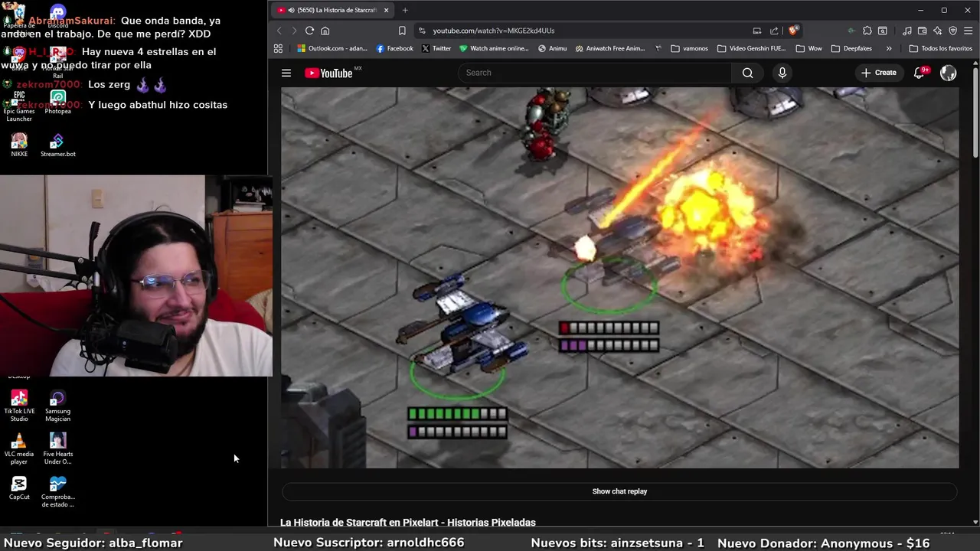This screenshot has width=980, height=551.
Task: Open Facebook bookmark
Action: [x=394, y=48]
